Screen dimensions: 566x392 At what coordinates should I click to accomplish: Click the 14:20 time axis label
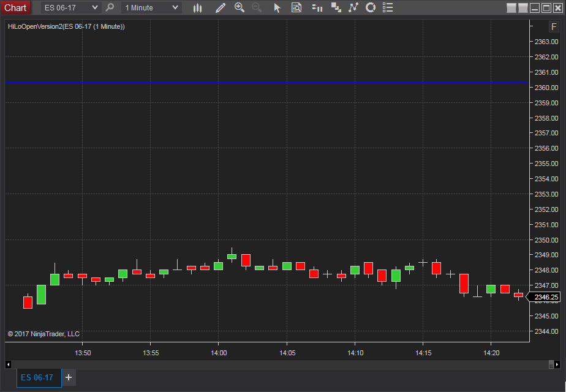[491, 353]
